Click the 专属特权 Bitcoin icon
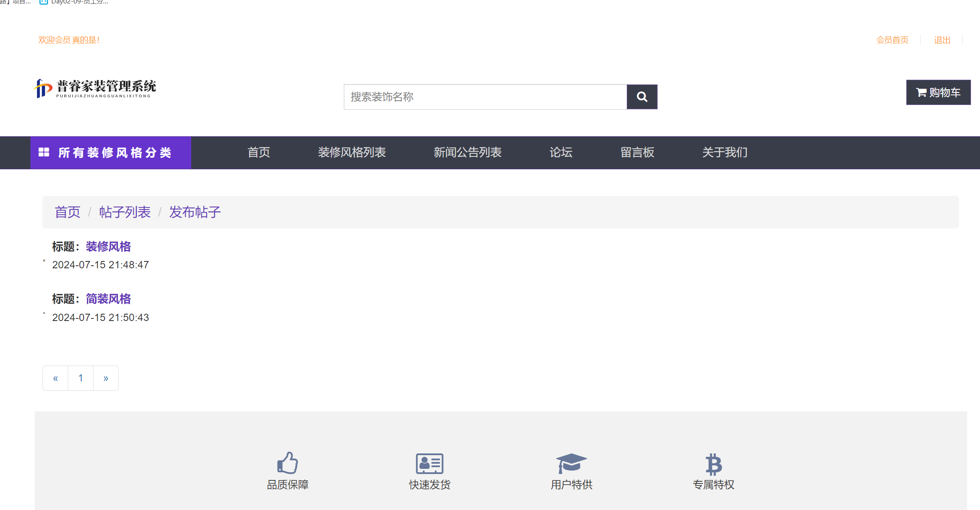 [713, 463]
